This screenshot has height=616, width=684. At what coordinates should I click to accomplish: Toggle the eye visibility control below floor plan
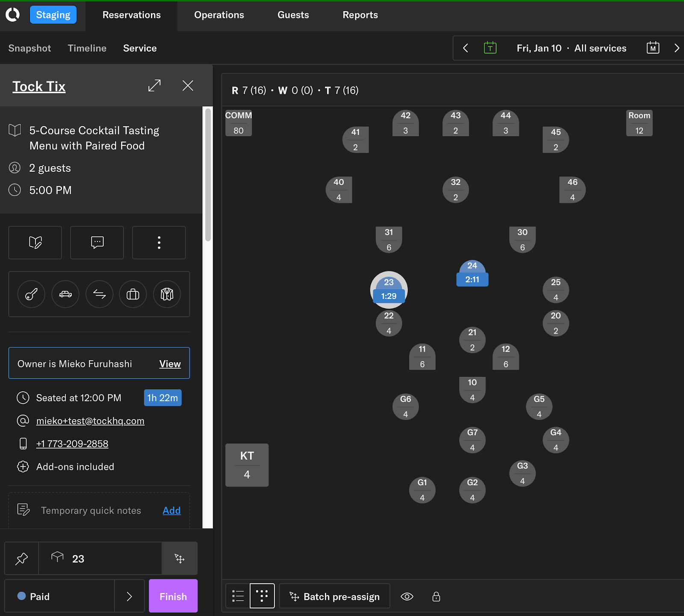pos(407,596)
